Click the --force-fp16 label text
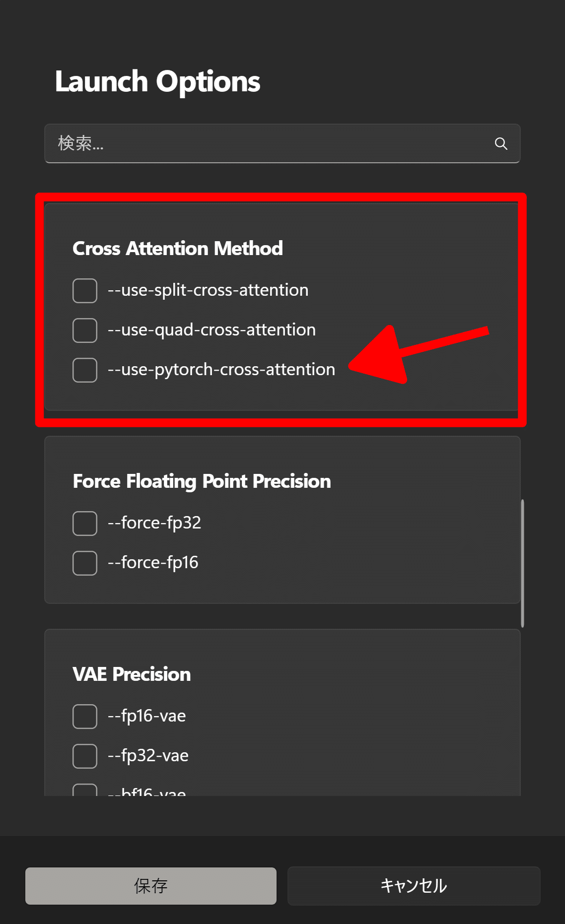 point(153,563)
